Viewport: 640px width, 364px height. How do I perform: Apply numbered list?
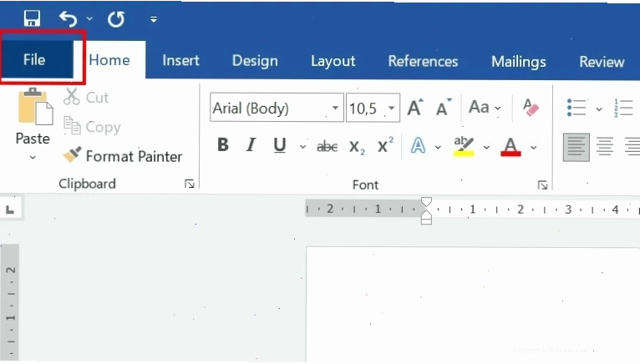tap(623, 109)
